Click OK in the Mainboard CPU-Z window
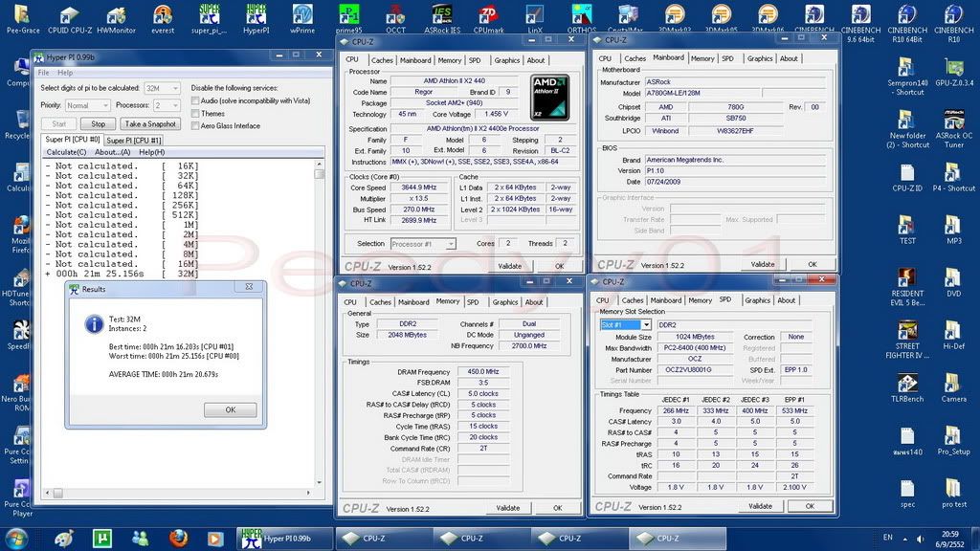 (812, 264)
